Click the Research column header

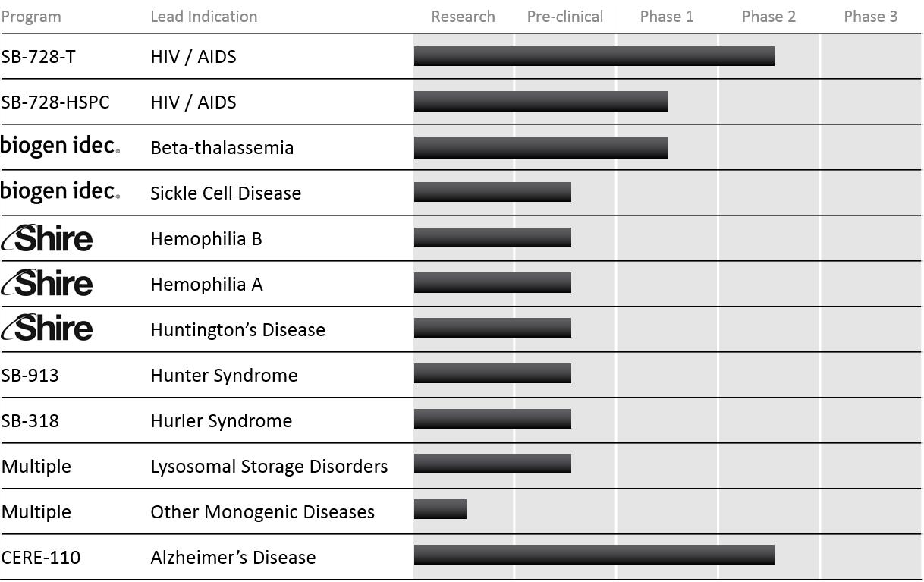coord(463,17)
